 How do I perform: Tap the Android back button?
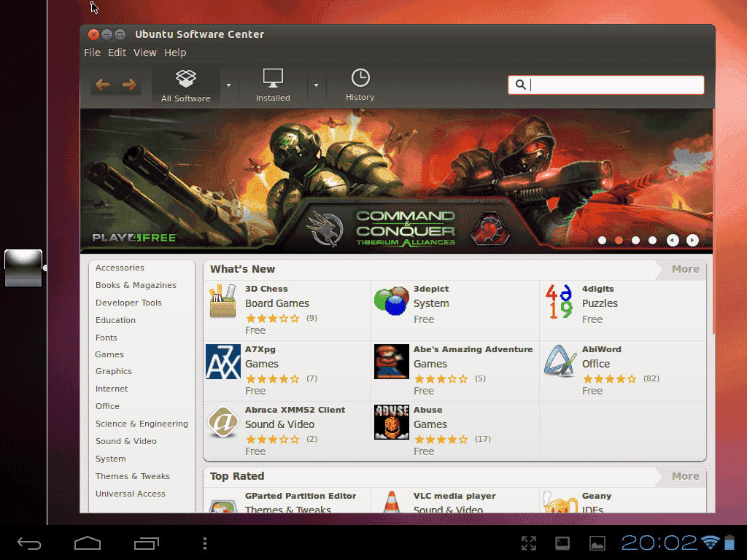[x=29, y=543]
